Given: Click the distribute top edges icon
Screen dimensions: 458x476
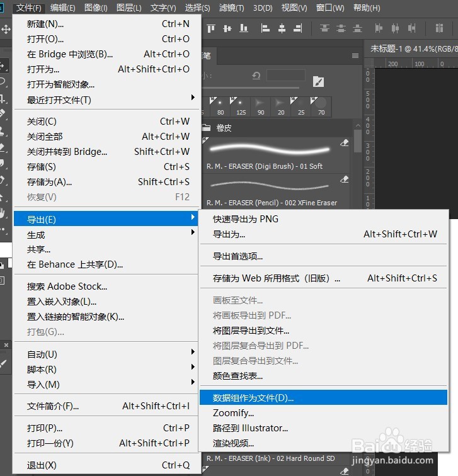Looking at the screenshot, I should [x=324, y=28].
